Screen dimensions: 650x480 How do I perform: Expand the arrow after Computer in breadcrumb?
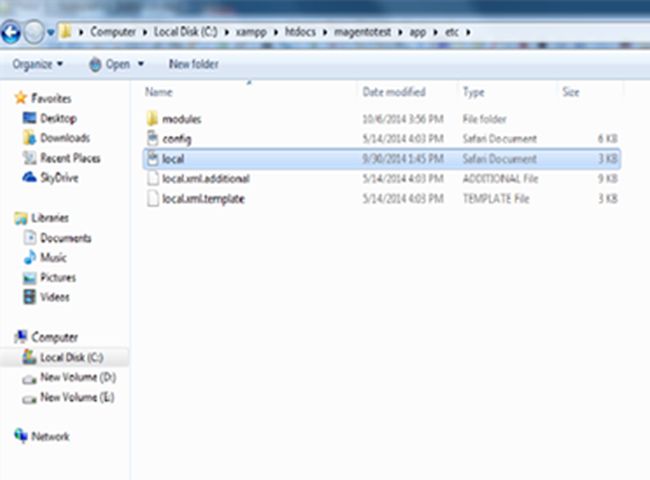coord(145,32)
